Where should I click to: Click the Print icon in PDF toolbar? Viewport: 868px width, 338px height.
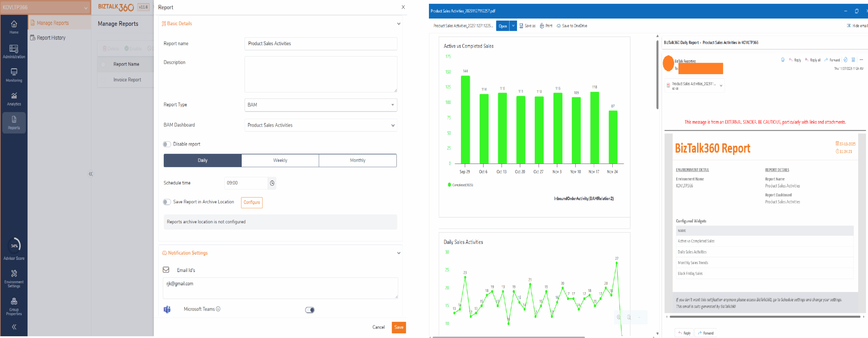click(x=546, y=26)
